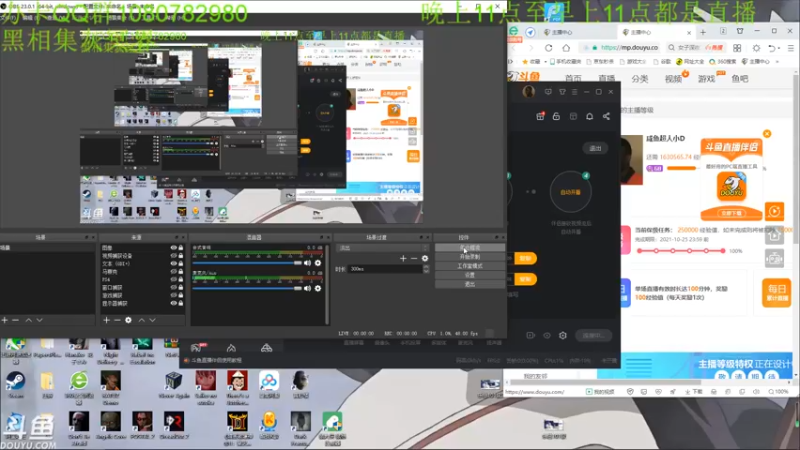Mute the second mixer channel speaker icon
Viewport: 800px width, 450px height.
click(307, 288)
